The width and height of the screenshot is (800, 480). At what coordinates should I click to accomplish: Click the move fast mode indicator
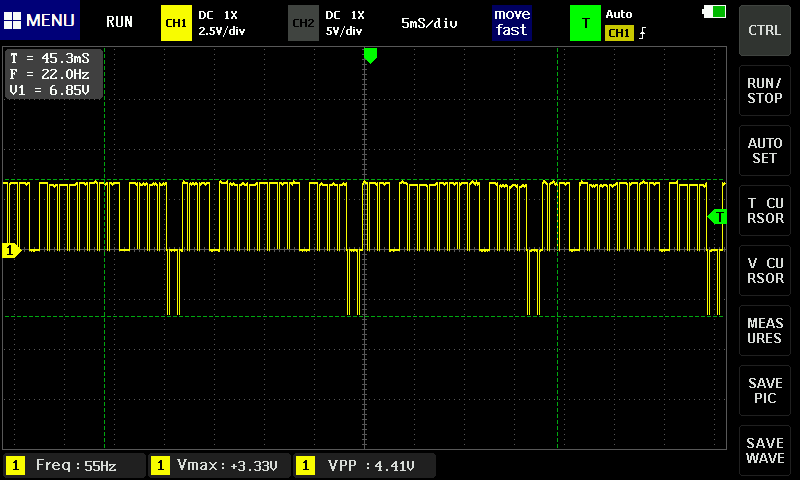511,22
